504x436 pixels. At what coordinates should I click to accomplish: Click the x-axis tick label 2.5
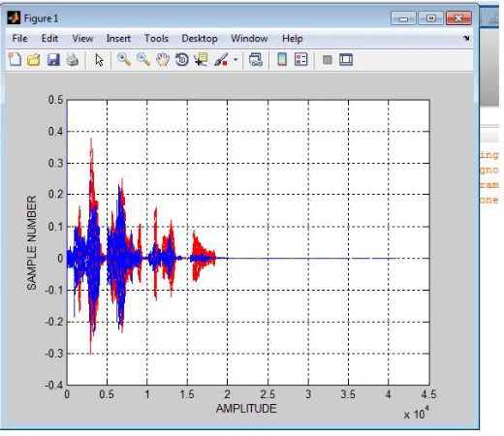click(x=268, y=394)
